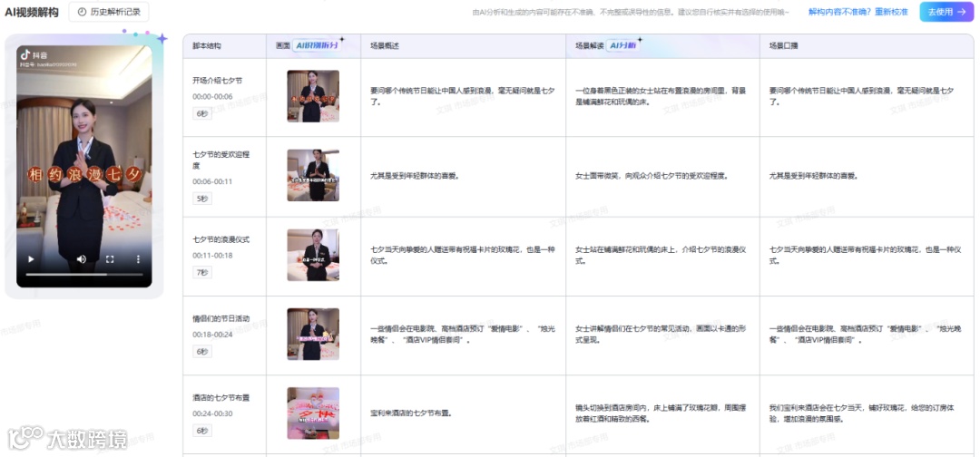Open video player more options menu
Screen dimensions: 980x457
tap(139, 259)
